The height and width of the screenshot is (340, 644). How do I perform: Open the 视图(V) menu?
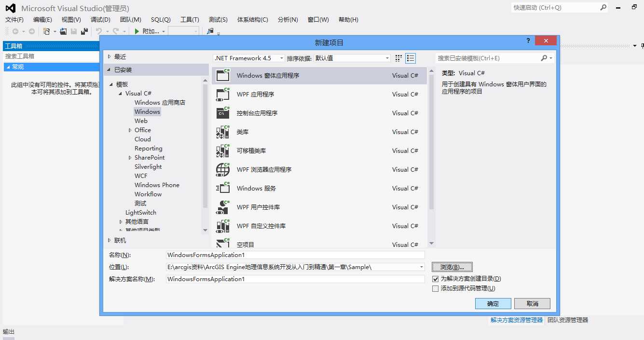point(71,19)
